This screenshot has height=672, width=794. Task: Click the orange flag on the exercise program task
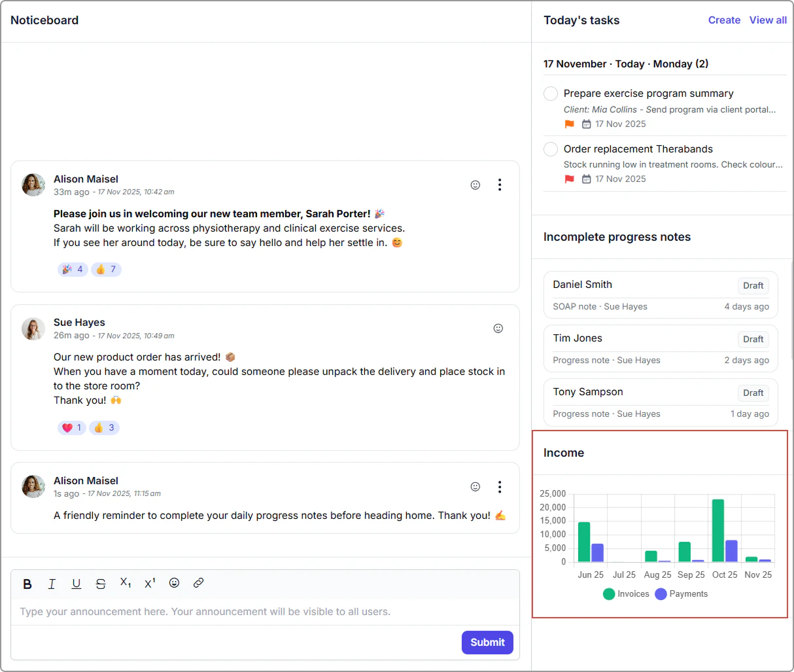[570, 124]
